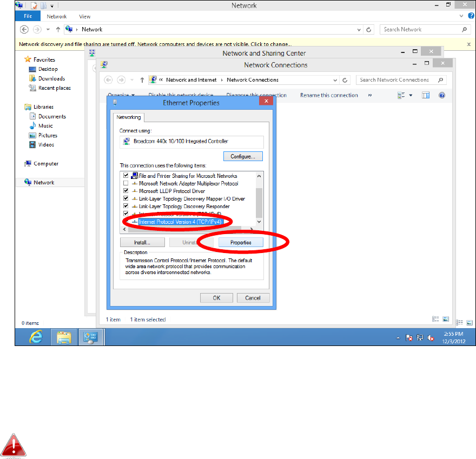Open the Network address bar dropdown
Screen dimensions: 476x459
pyautogui.click(x=359, y=30)
